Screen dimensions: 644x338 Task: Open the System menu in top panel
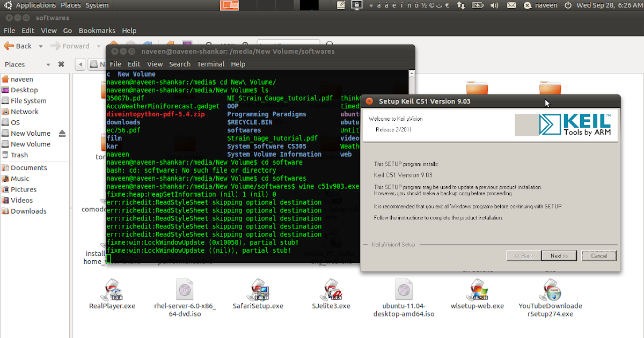(x=97, y=5)
